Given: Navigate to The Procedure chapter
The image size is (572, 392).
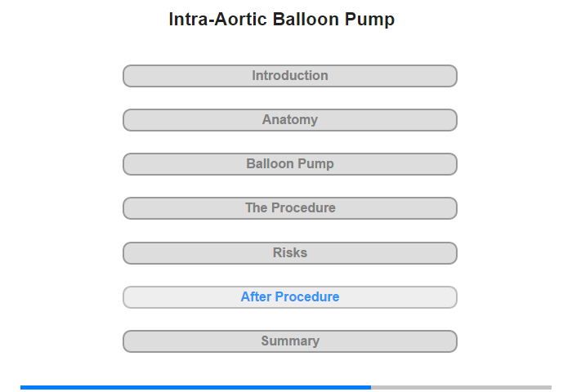Looking at the screenshot, I should pos(289,208).
